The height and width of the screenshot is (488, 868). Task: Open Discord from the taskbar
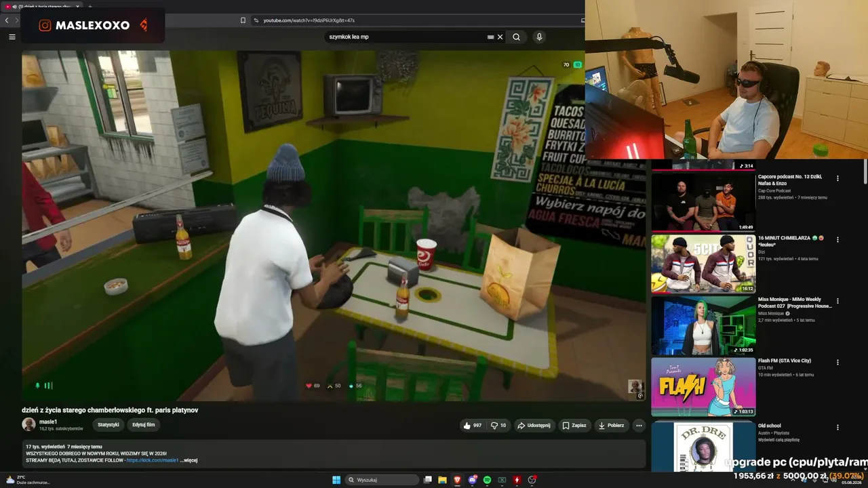[472, 480]
